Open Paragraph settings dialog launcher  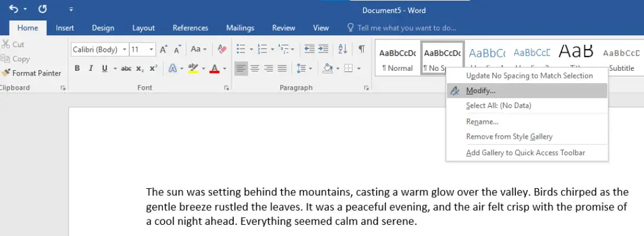click(367, 88)
